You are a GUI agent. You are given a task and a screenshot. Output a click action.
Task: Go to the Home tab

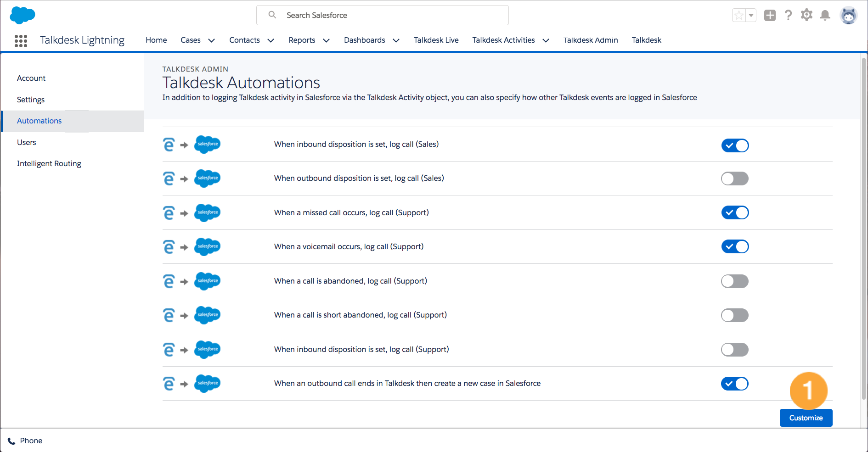click(x=156, y=40)
